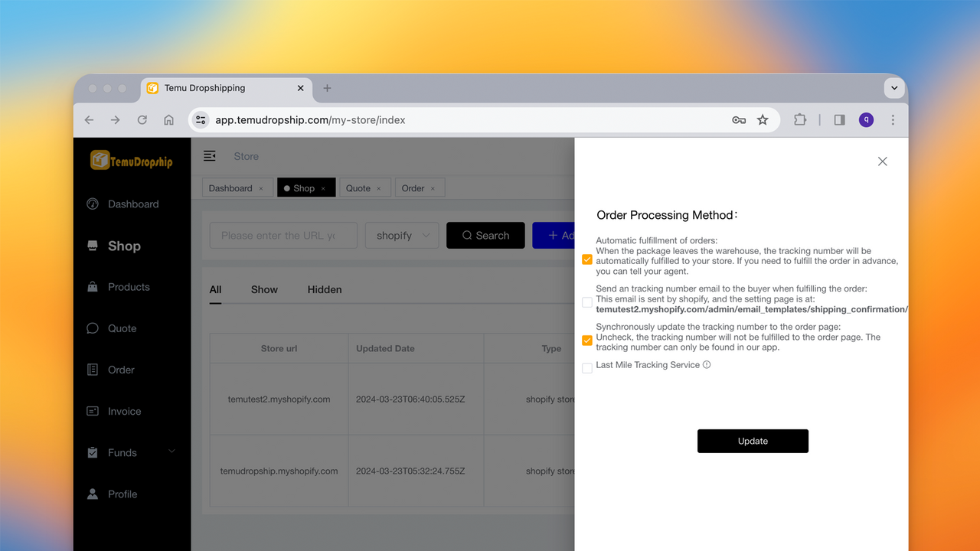980x551 pixels.
Task: Open site information icon in address bar
Action: pos(201,120)
